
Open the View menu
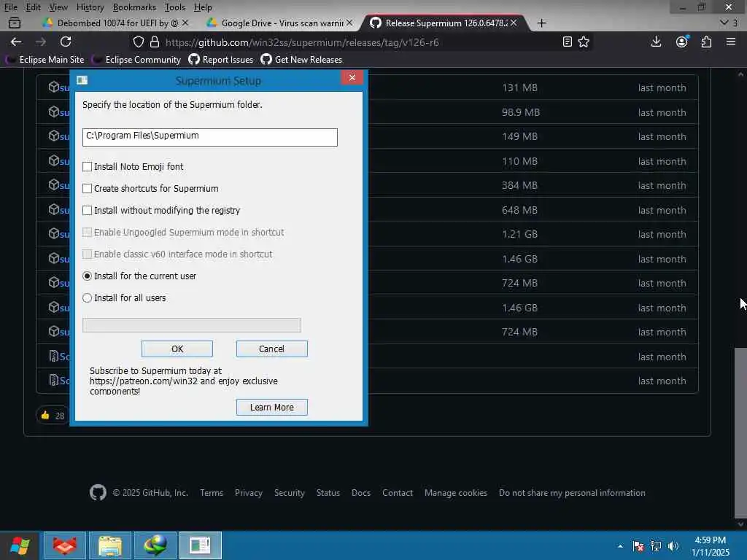pyautogui.click(x=58, y=7)
